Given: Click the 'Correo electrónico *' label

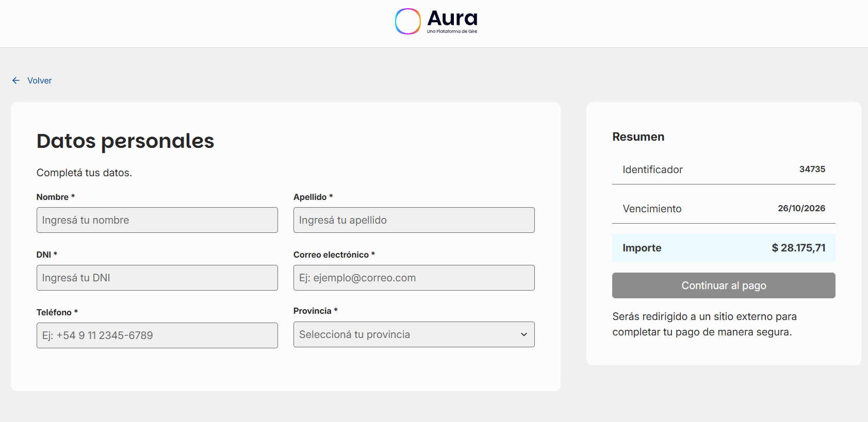Looking at the screenshot, I should click(x=334, y=255).
